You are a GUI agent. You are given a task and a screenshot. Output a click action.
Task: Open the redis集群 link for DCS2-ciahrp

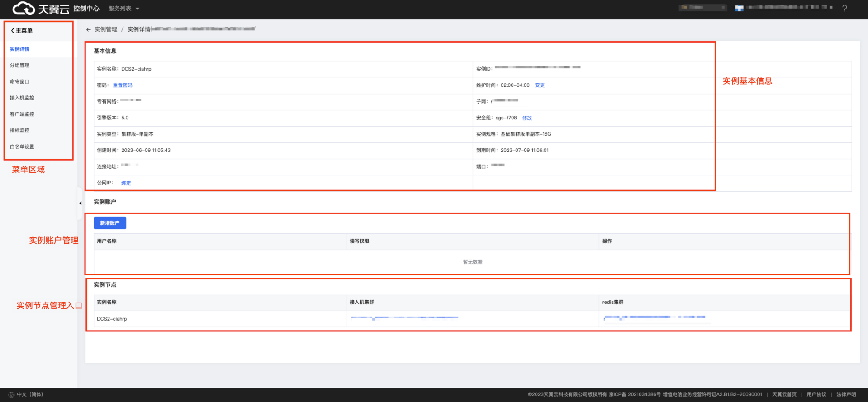pos(654,318)
